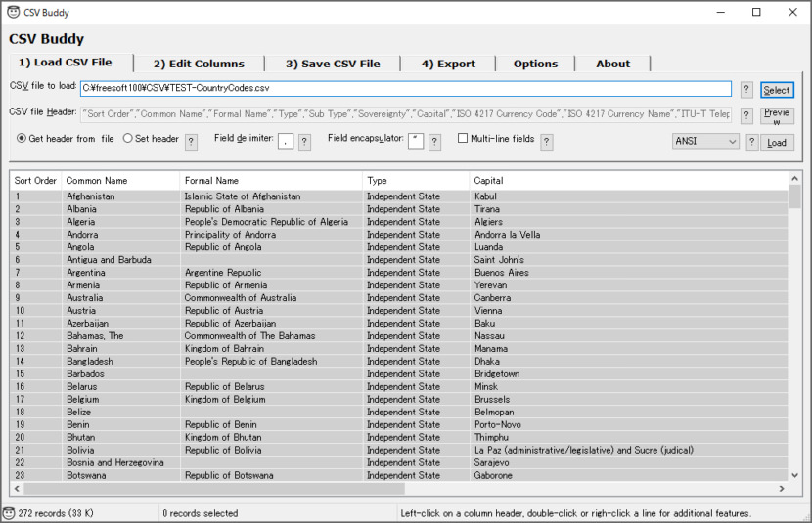Open the About tab

612,64
